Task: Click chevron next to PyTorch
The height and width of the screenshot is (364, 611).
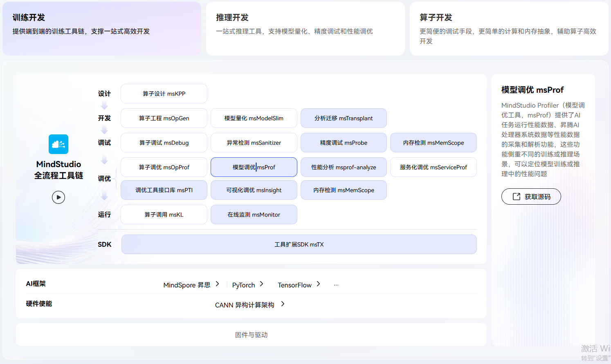Action: (x=261, y=284)
